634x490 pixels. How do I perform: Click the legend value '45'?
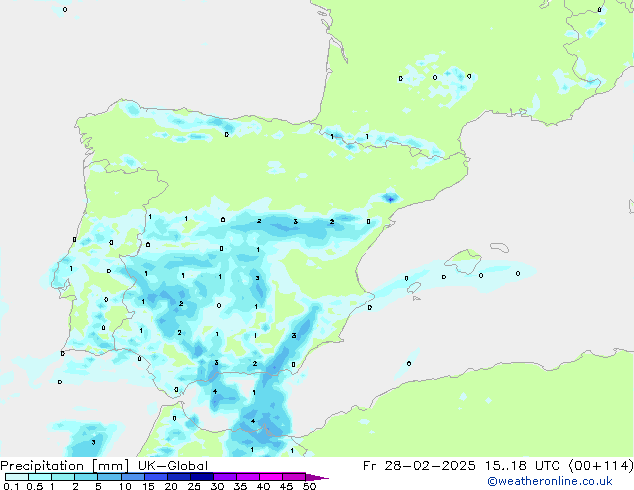tap(286, 486)
